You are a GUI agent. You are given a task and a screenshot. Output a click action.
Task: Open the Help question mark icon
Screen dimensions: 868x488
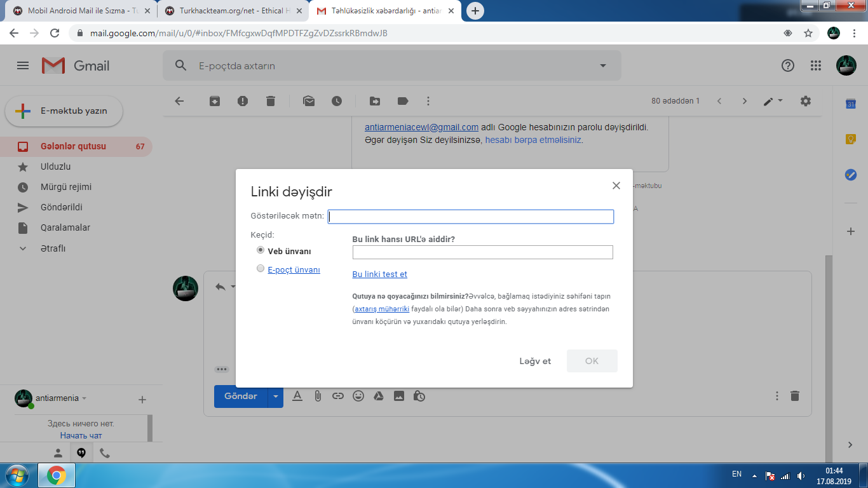pyautogui.click(x=788, y=65)
